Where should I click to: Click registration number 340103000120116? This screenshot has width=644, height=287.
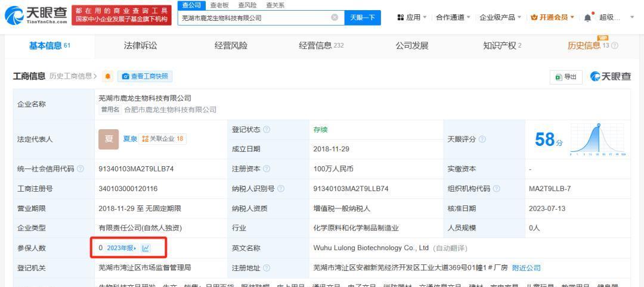coord(128,189)
